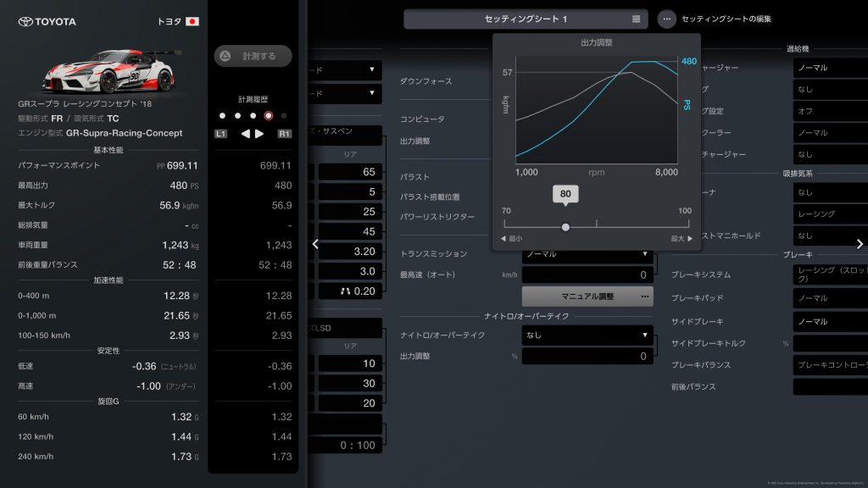Click the GR-Supra-Racing-Concept engine name
Image resolution: width=868 pixels, height=488 pixels.
click(x=124, y=133)
